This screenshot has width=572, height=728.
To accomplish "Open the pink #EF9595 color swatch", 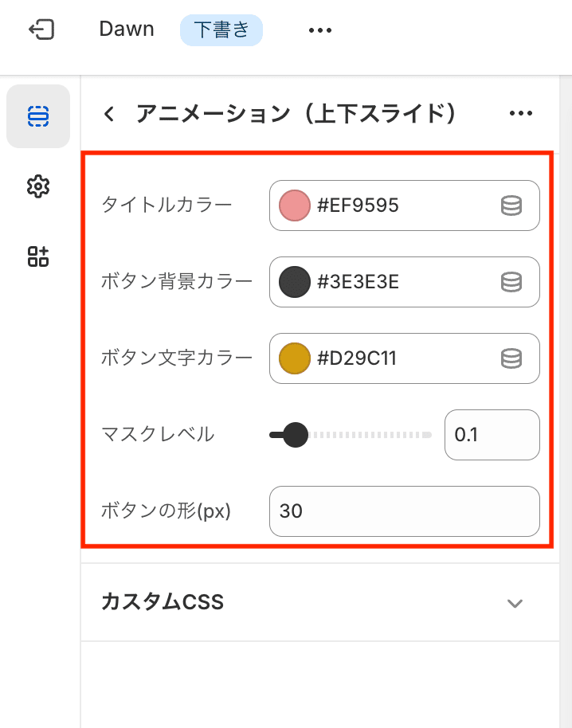I will pyautogui.click(x=294, y=205).
